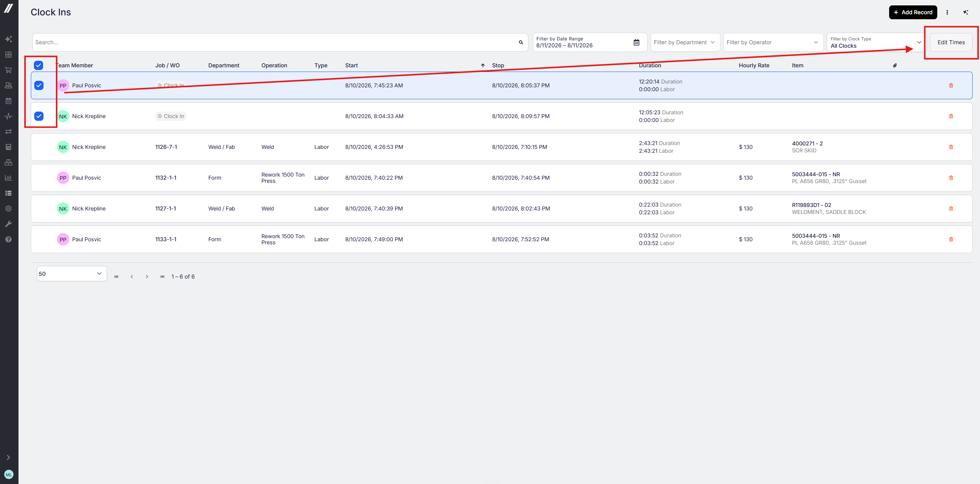Click the PP avatar in row 1133-1-1
Viewport: 980px width, 484px height.
coord(63,239)
